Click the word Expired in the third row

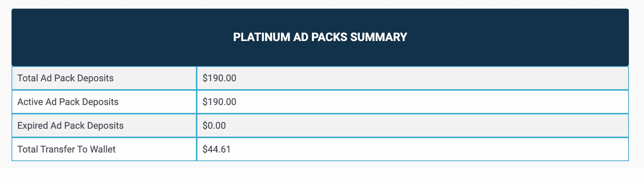[33, 126]
